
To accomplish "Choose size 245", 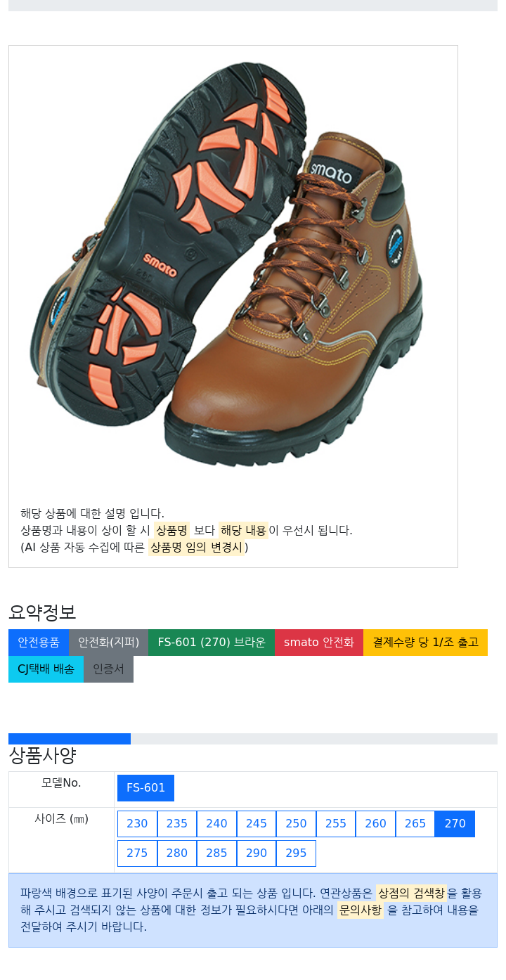I will pos(257,824).
